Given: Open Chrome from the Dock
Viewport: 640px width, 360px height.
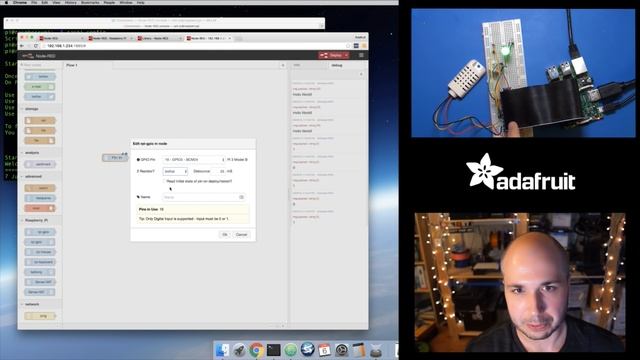Looking at the screenshot, I should (256, 350).
